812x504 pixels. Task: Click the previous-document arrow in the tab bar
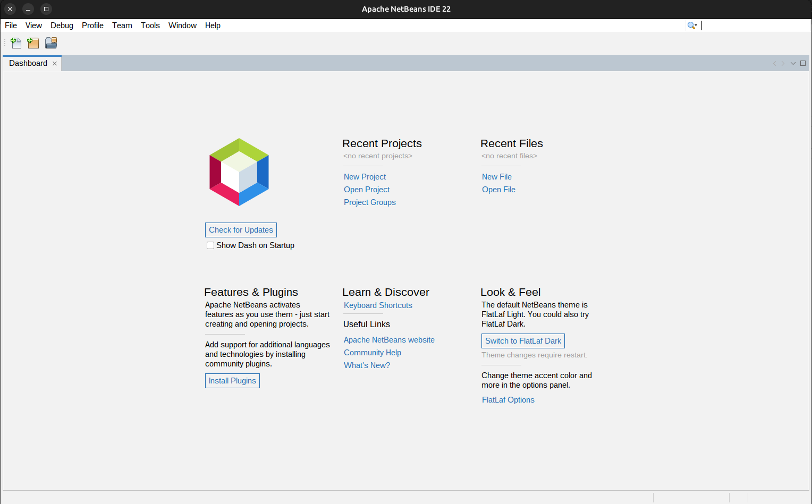774,63
